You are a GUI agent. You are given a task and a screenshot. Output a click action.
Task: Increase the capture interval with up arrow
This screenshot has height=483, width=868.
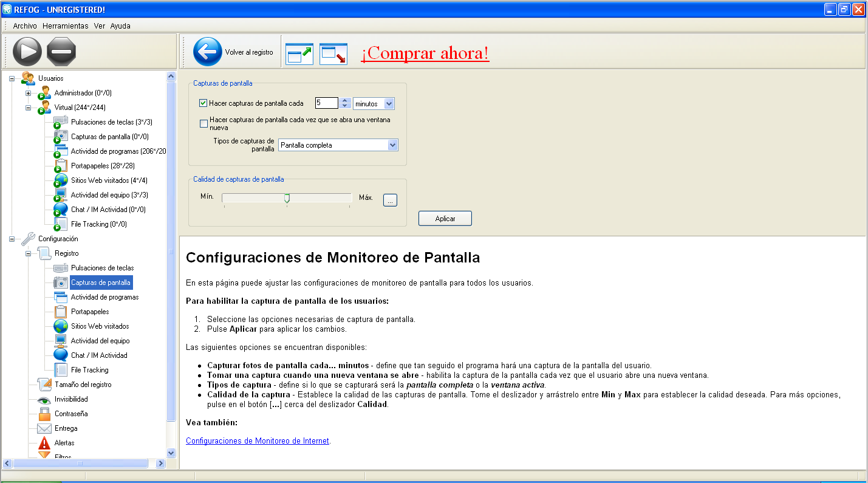pos(345,101)
